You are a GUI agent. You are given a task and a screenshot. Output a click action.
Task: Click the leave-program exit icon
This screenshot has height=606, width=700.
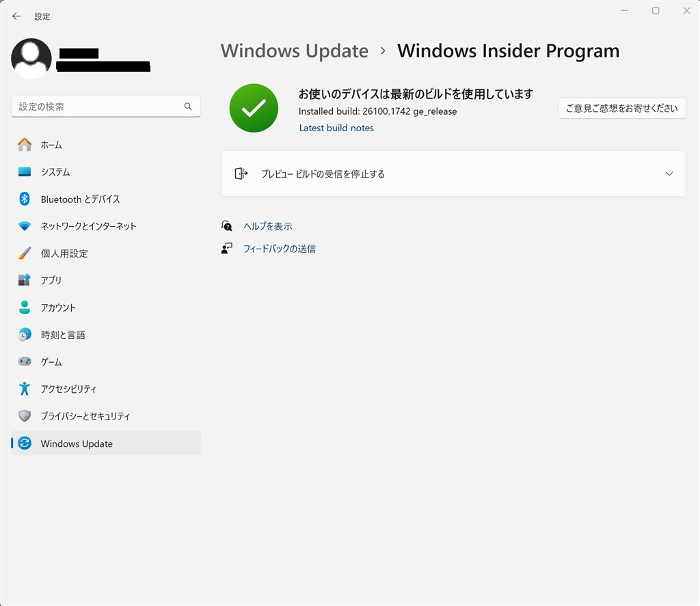(241, 174)
